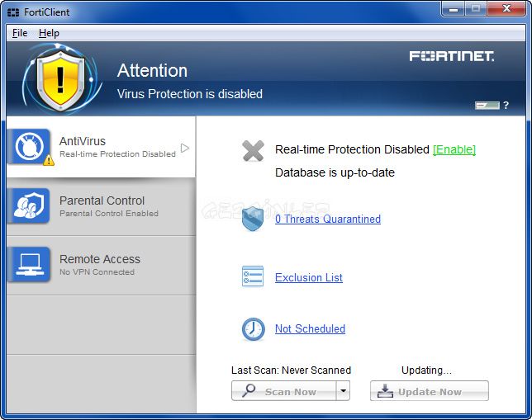Close the FortiClient window
Image resolution: width=532 pixels, height=420 pixels.
coord(506,9)
